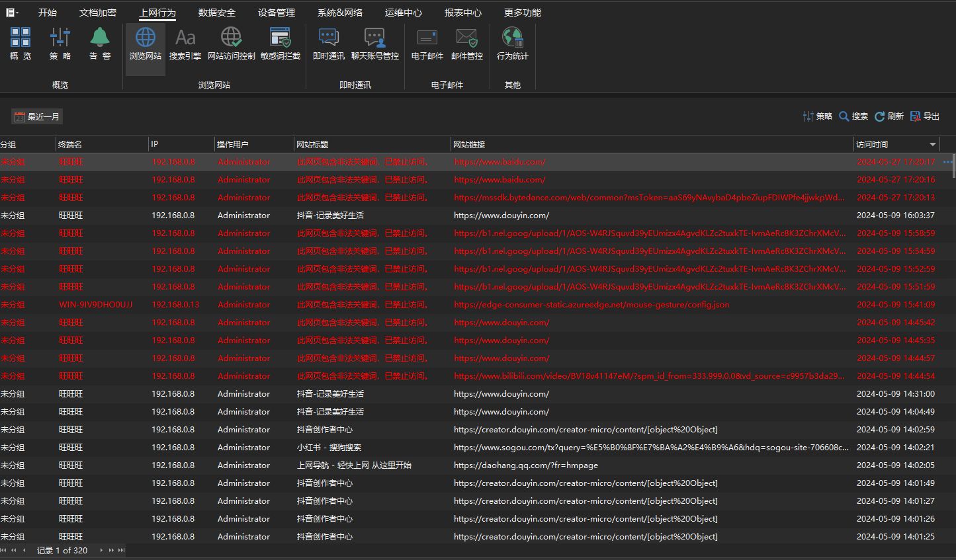Switch to the 上网行为 tab
Viewport: 956px width, 560px height.
[157, 13]
